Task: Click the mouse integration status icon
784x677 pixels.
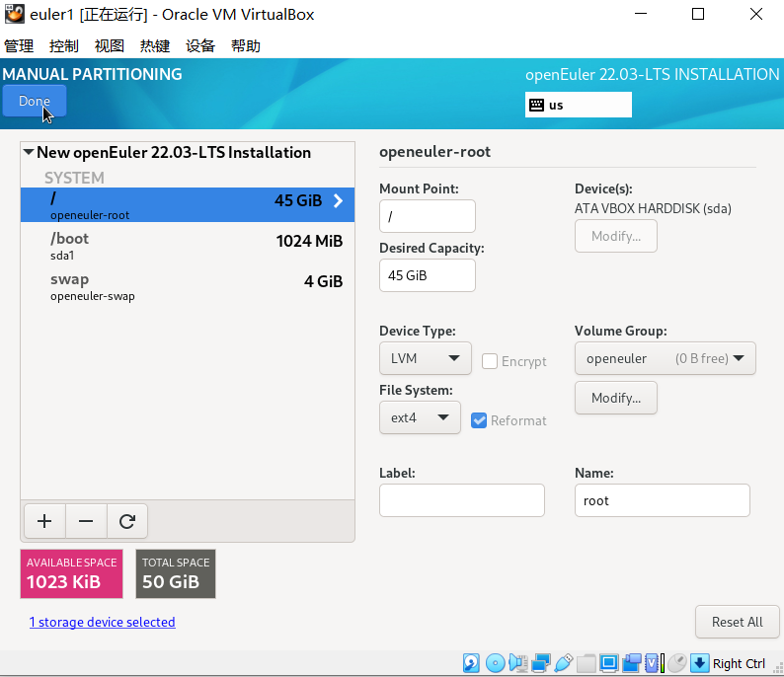Action: [x=677, y=663]
